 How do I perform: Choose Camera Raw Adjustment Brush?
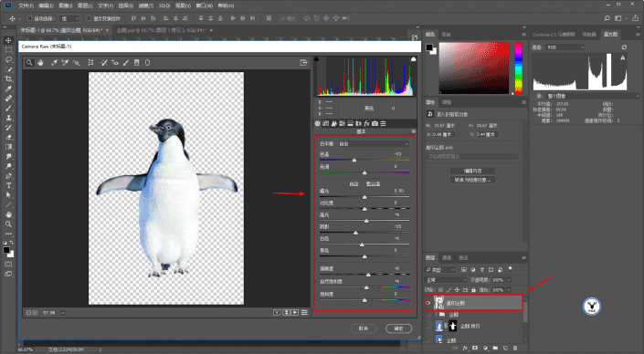coord(126,63)
